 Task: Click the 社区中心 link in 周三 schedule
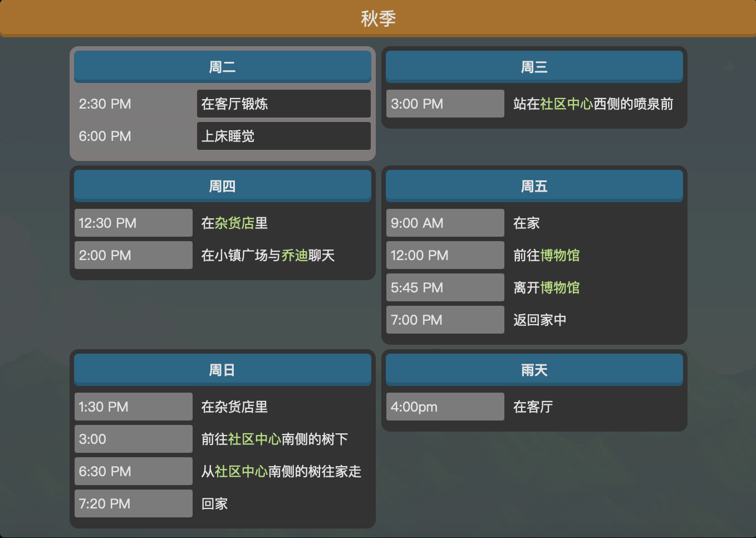coord(567,104)
